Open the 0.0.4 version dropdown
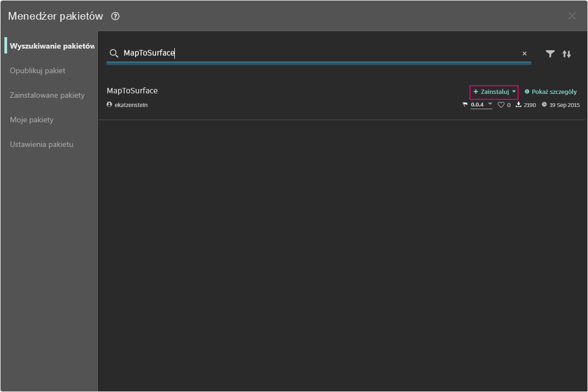The height and width of the screenshot is (392, 588). (481, 105)
